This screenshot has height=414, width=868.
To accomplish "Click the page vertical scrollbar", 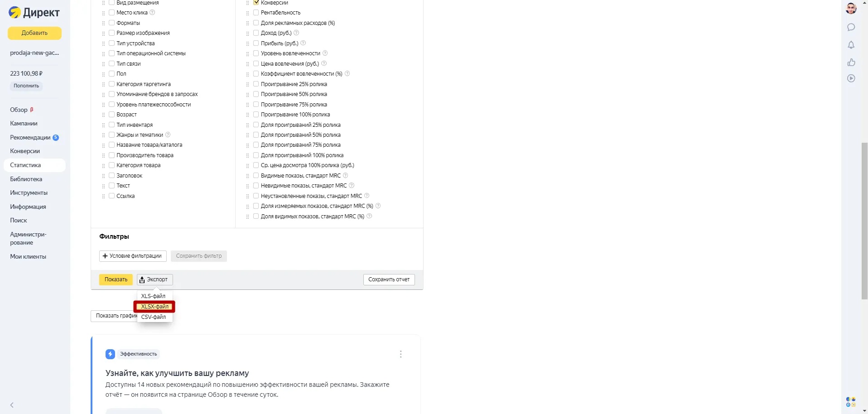I will point(864,220).
